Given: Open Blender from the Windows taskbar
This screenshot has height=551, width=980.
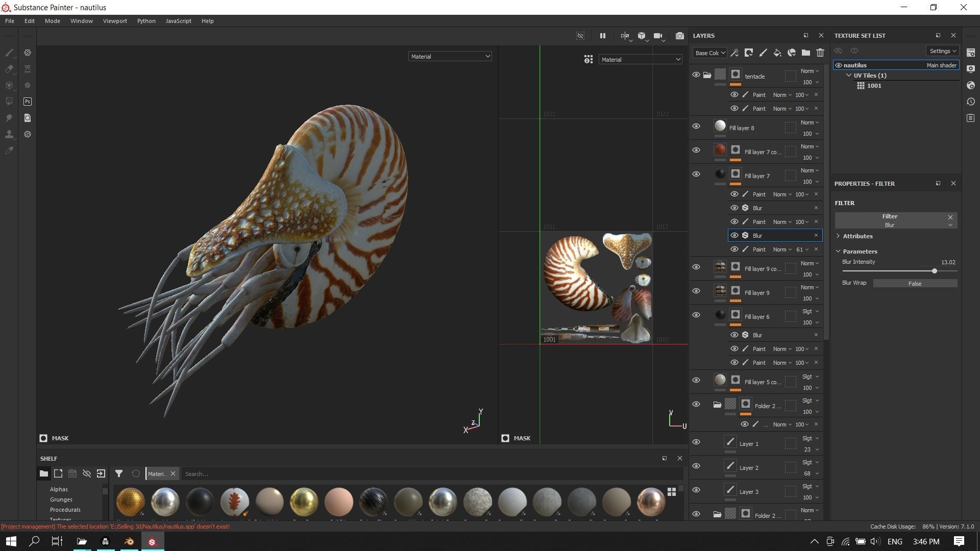Looking at the screenshot, I should [x=129, y=541].
